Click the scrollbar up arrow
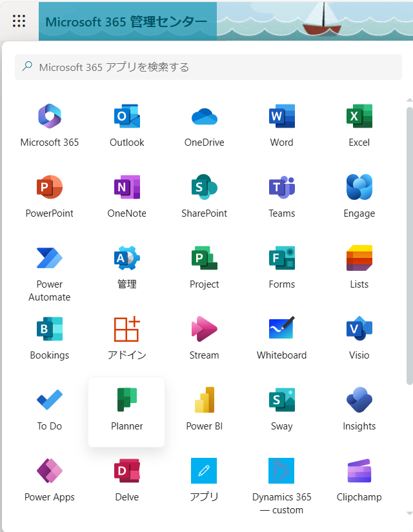 (409, 100)
